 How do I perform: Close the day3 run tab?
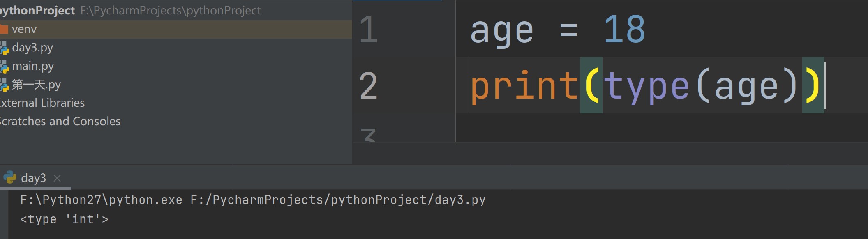point(57,178)
